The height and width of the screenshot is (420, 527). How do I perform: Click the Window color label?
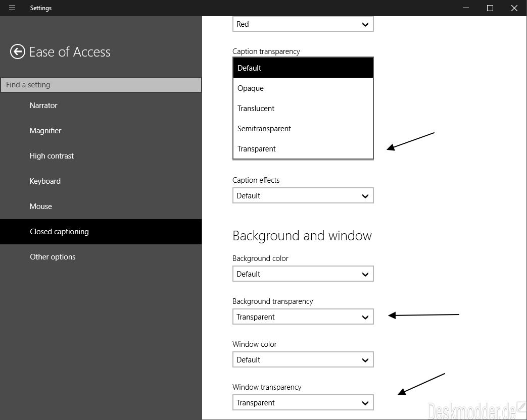pyautogui.click(x=255, y=344)
